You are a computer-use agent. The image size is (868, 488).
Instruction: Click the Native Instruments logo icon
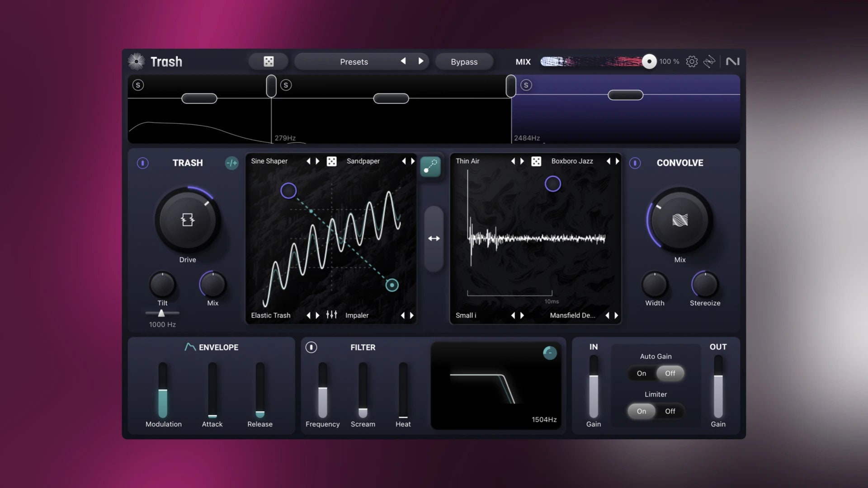[732, 61]
